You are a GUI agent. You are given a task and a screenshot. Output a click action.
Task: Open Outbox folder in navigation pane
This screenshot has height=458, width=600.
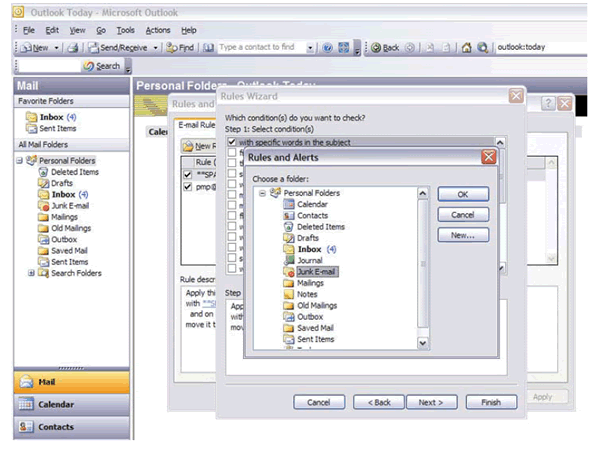tap(58, 240)
